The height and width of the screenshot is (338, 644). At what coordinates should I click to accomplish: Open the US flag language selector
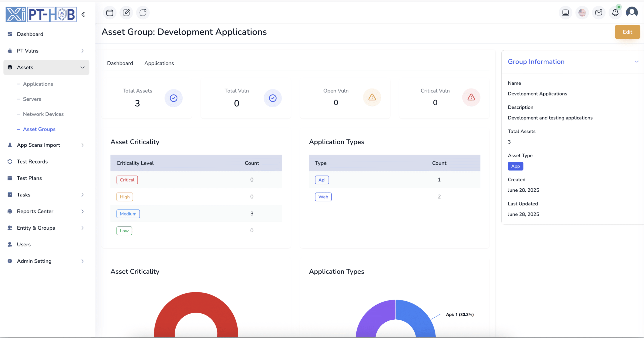582,13
